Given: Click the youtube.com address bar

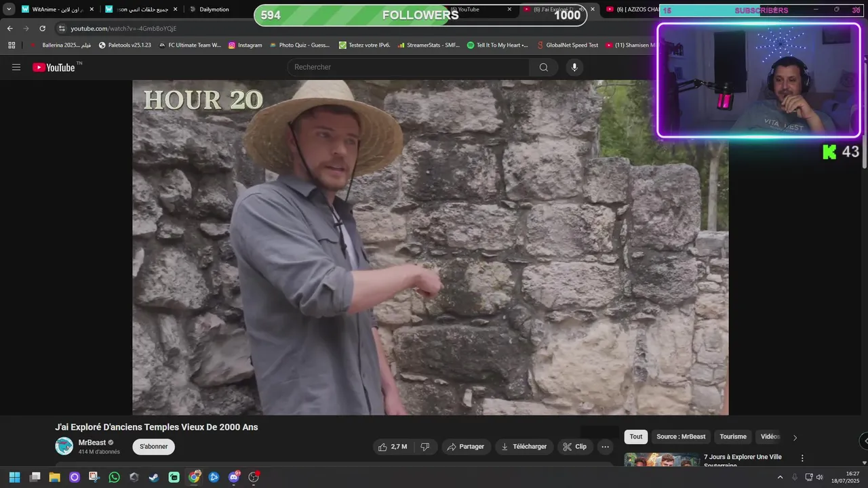Looking at the screenshot, I should tap(123, 28).
